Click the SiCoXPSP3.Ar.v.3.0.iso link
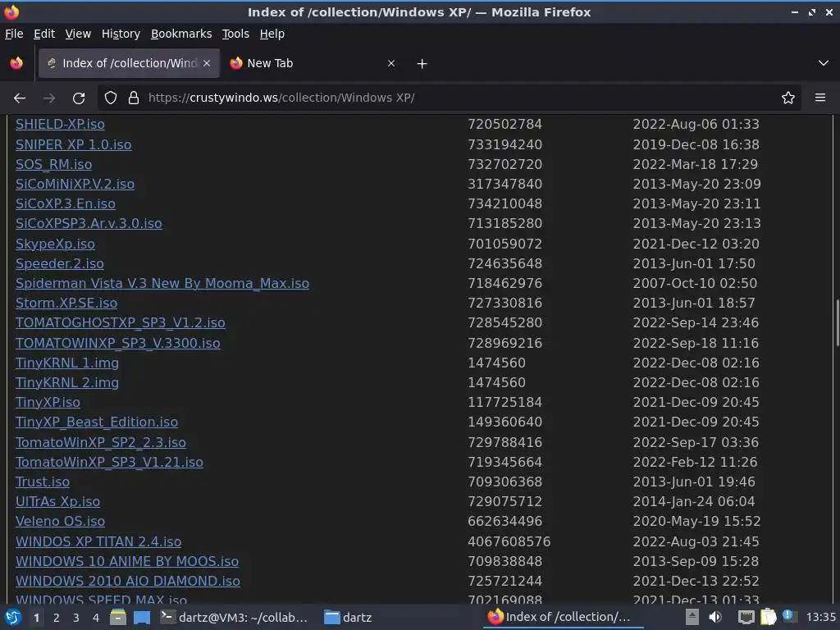The height and width of the screenshot is (630, 840). click(x=89, y=223)
